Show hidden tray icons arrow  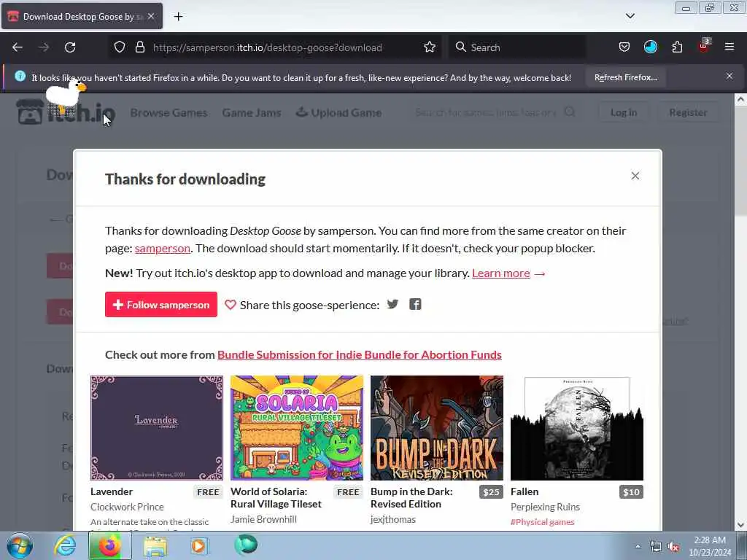pos(638,546)
